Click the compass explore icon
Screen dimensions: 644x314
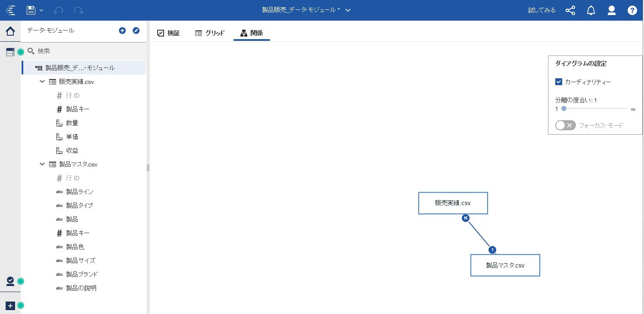point(136,31)
